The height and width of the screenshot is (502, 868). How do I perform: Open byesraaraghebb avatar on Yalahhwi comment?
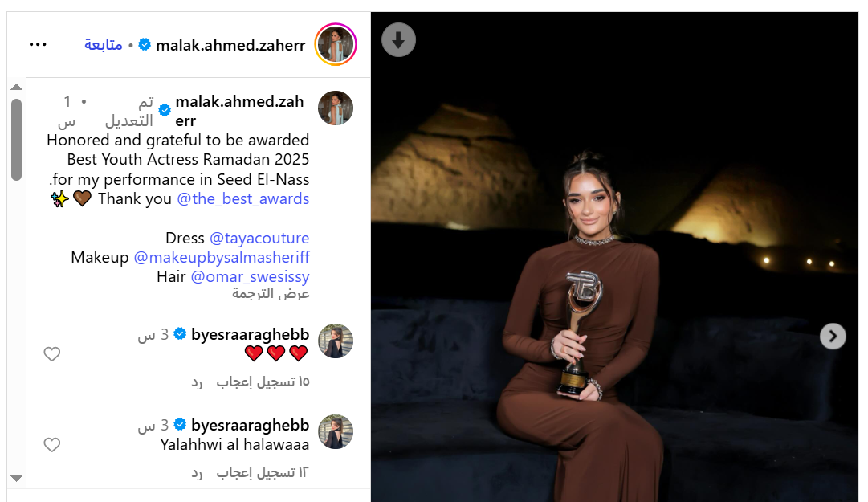pyautogui.click(x=336, y=431)
